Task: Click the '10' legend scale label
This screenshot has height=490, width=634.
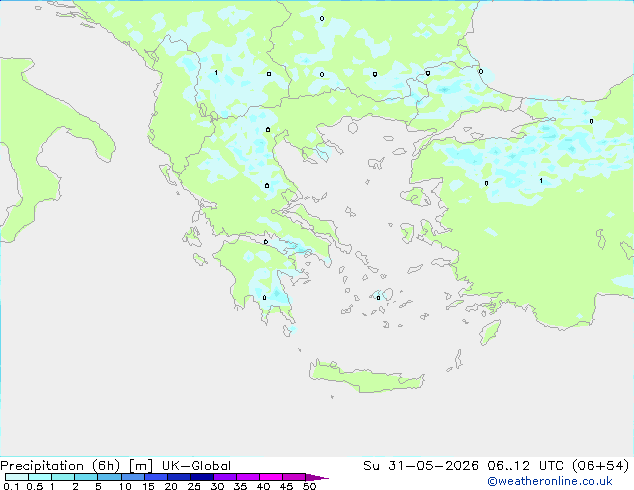Action: [125, 486]
